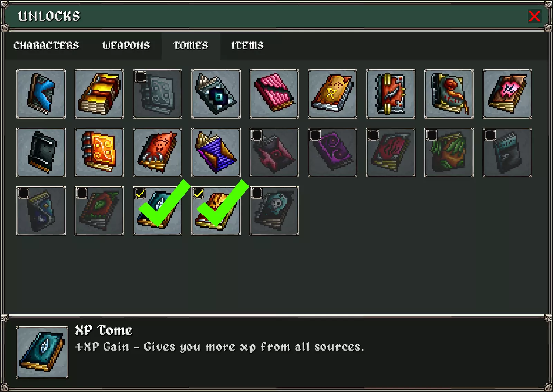Select the blue hourglass tome
Image resolution: width=553 pixels, height=392 pixels.
(216, 152)
